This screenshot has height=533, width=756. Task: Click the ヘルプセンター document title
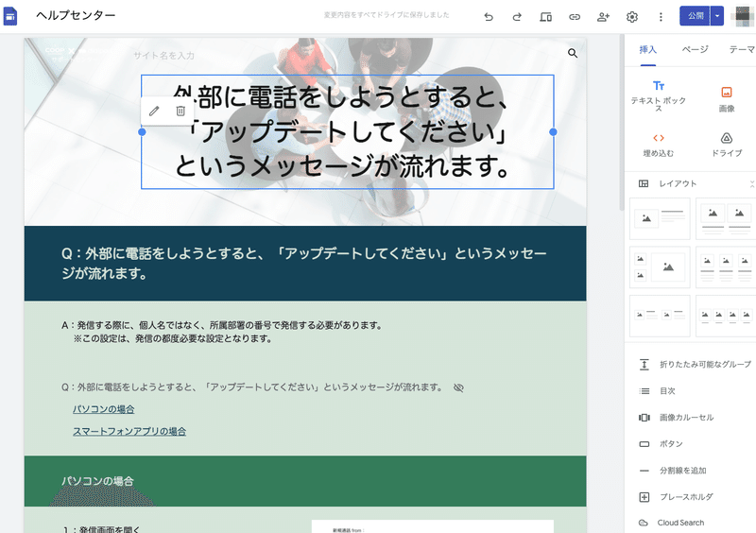76,15
